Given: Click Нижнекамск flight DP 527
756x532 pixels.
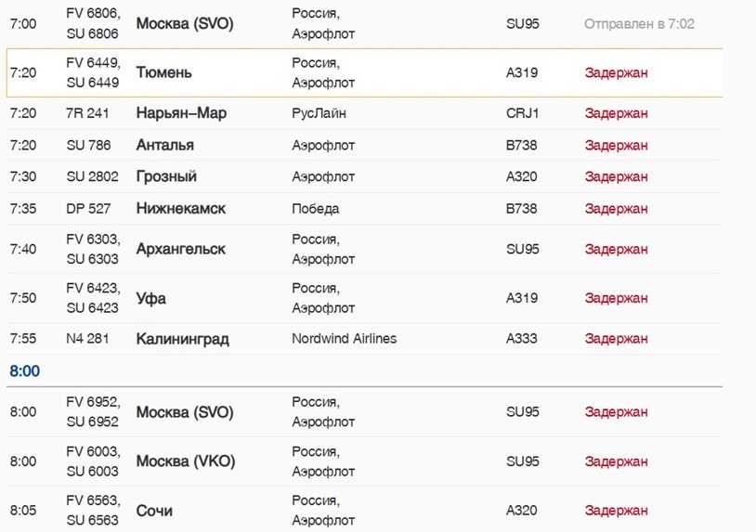Looking at the screenshot, I should 364,209.
